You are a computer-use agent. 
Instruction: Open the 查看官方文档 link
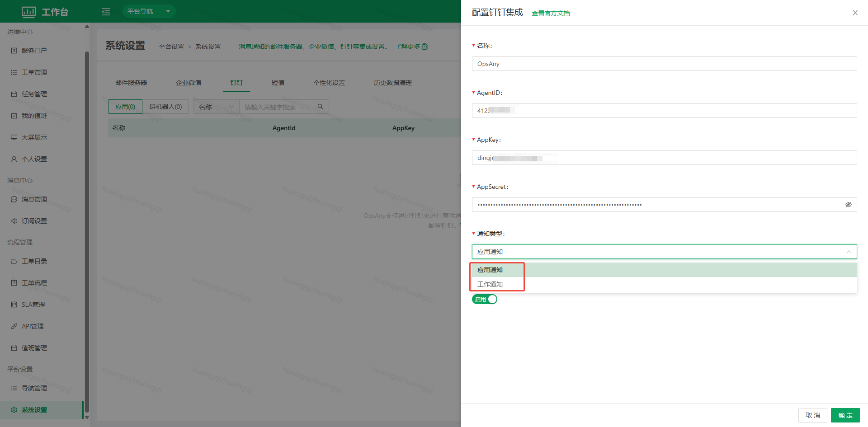pos(550,13)
